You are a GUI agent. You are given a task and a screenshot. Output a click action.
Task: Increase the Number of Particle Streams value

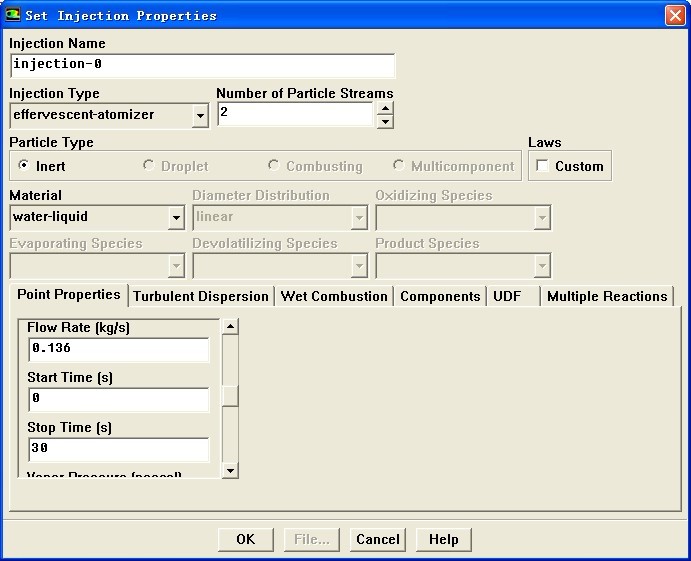coord(385,108)
